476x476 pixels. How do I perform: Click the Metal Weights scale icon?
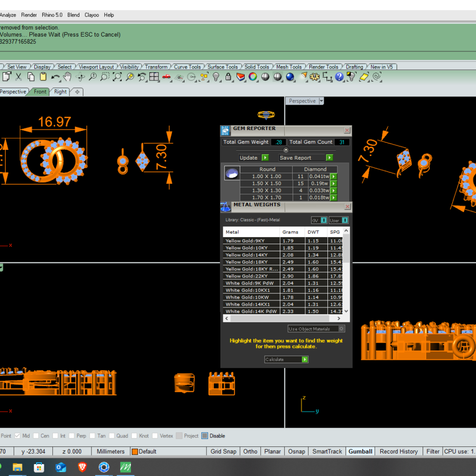pos(226,207)
